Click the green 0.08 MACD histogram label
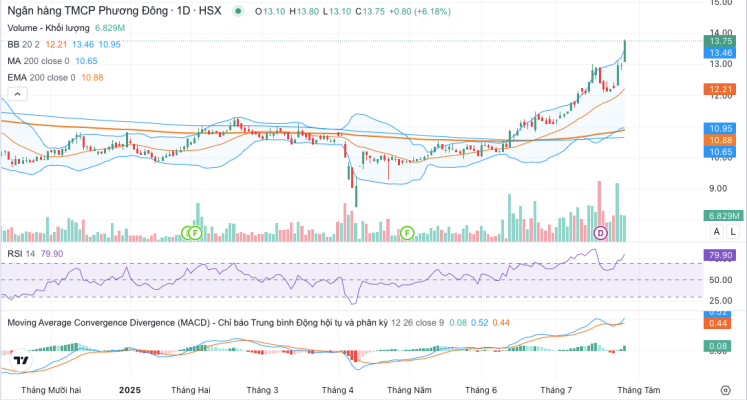This screenshot has width=747, height=400. 718,346
